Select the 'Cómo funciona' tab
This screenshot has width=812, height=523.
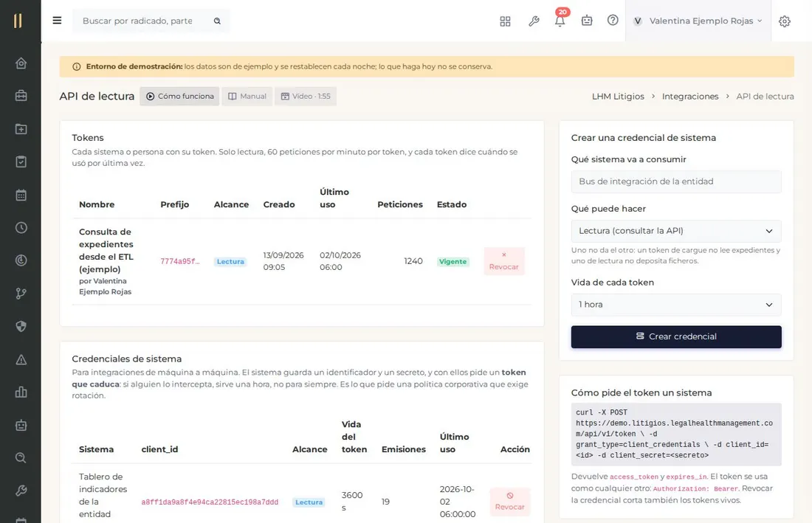coord(179,96)
